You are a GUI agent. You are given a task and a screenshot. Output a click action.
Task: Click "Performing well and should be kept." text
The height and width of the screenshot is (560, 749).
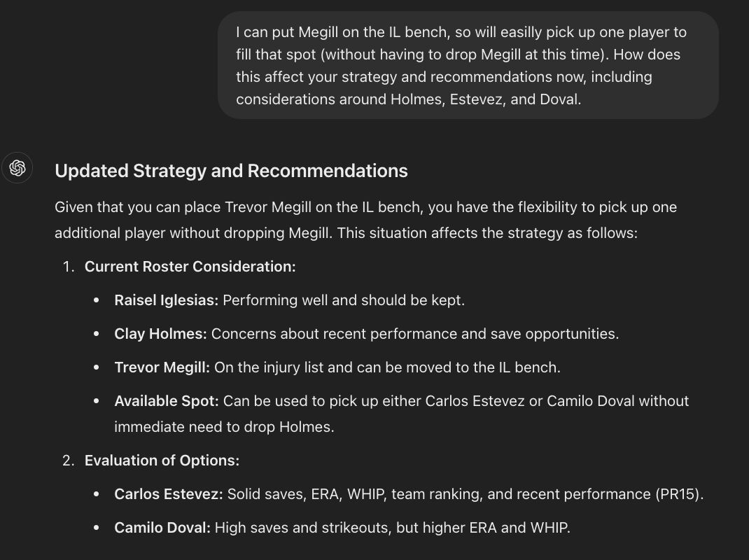click(343, 300)
